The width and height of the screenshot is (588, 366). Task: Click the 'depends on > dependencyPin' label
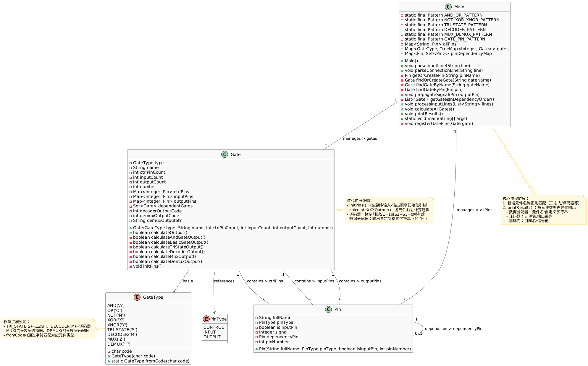pyautogui.click(x=453, y=328)
